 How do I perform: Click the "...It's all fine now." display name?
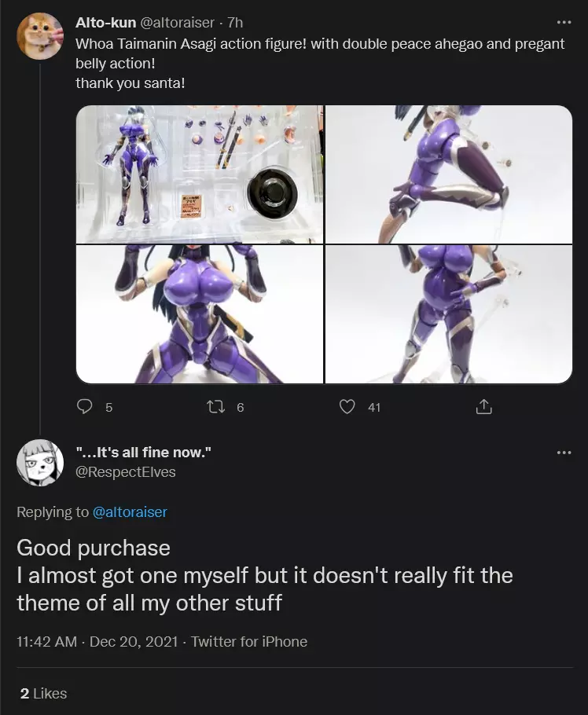pyautogui.click(x=144, y=453)
